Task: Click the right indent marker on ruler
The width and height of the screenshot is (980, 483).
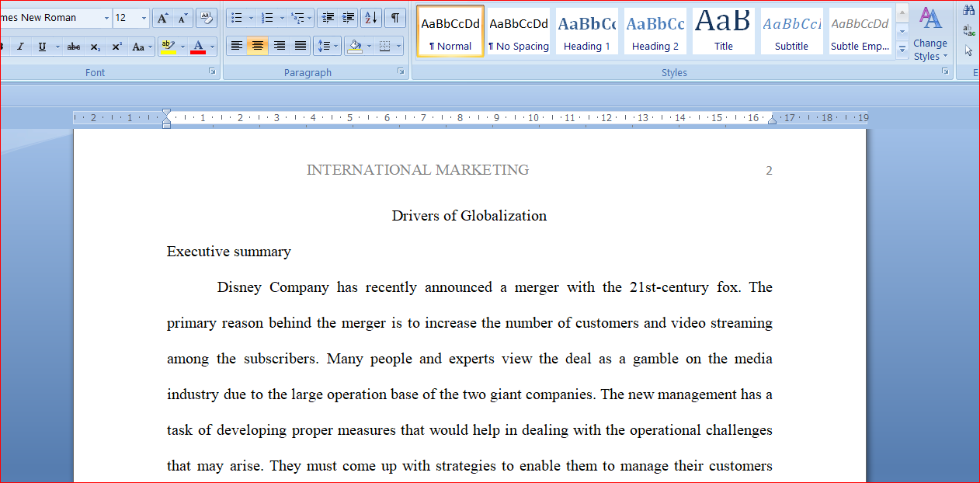Action: point(772,120)
